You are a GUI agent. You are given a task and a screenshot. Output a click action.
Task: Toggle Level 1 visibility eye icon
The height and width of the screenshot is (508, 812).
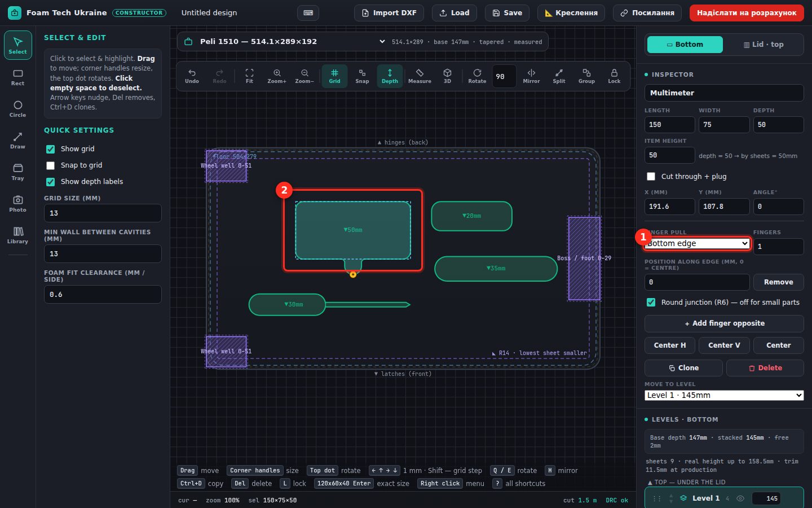(740, 498)
